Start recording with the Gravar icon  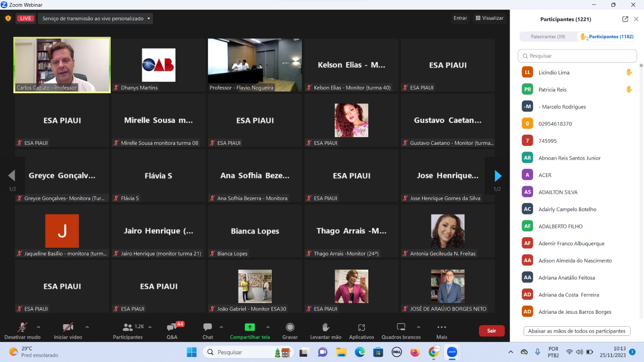pos(290,327)
